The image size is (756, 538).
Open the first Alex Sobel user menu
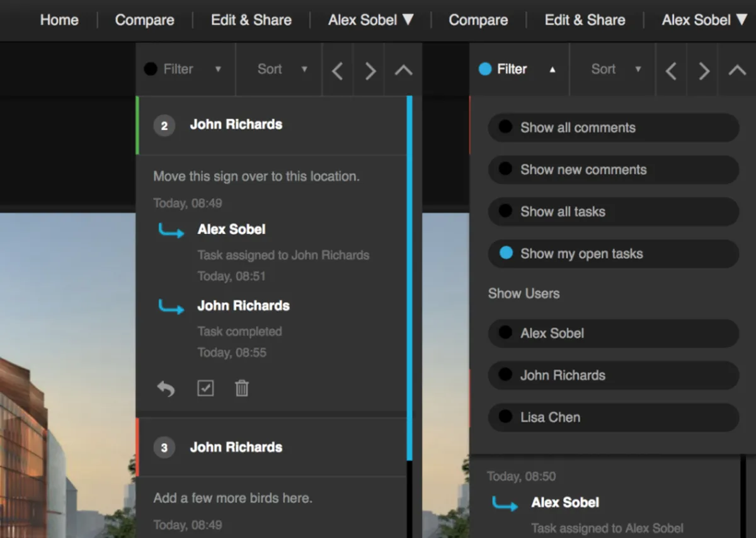[x=371, y=20]
